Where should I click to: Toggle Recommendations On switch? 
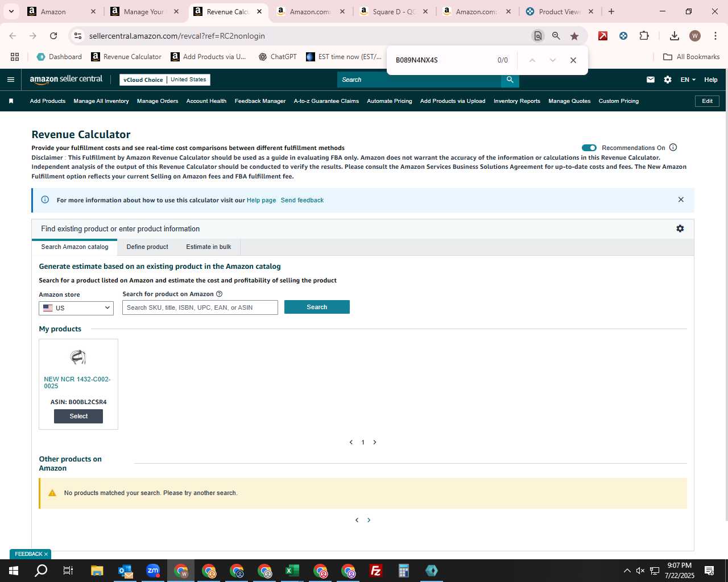pos(589,148)
